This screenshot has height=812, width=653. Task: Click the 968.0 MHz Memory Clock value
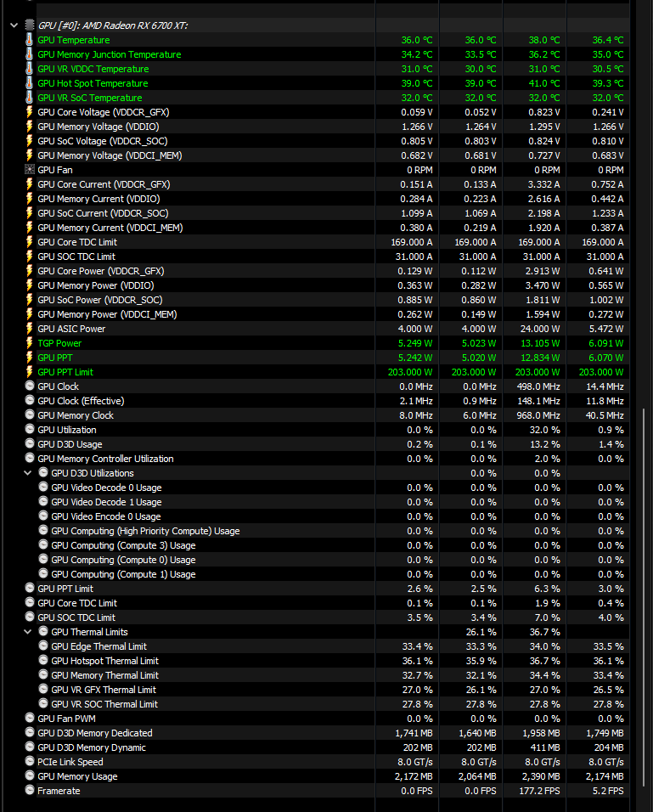point(538,415)
